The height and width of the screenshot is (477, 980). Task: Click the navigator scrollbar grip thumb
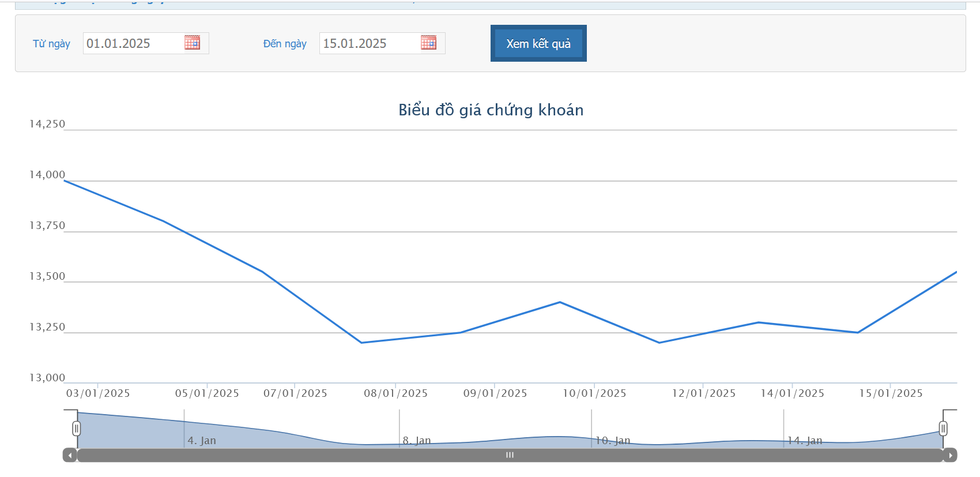[x=510, y=455]
